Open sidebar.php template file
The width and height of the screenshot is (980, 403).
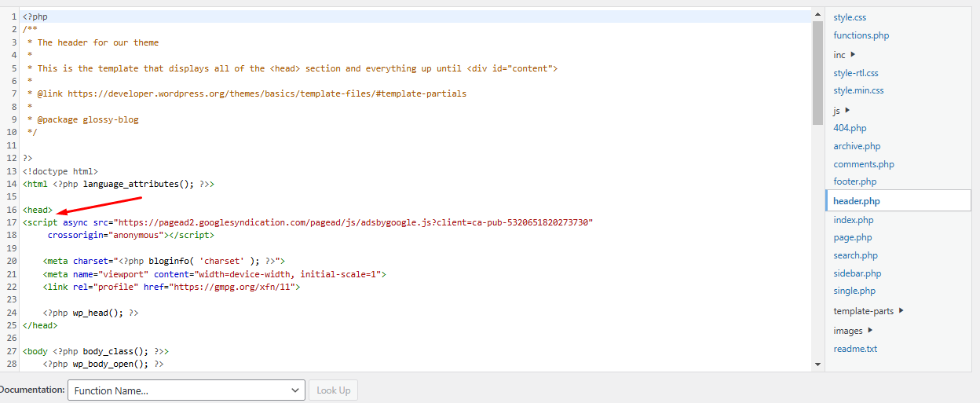click(x=857, y=273)
